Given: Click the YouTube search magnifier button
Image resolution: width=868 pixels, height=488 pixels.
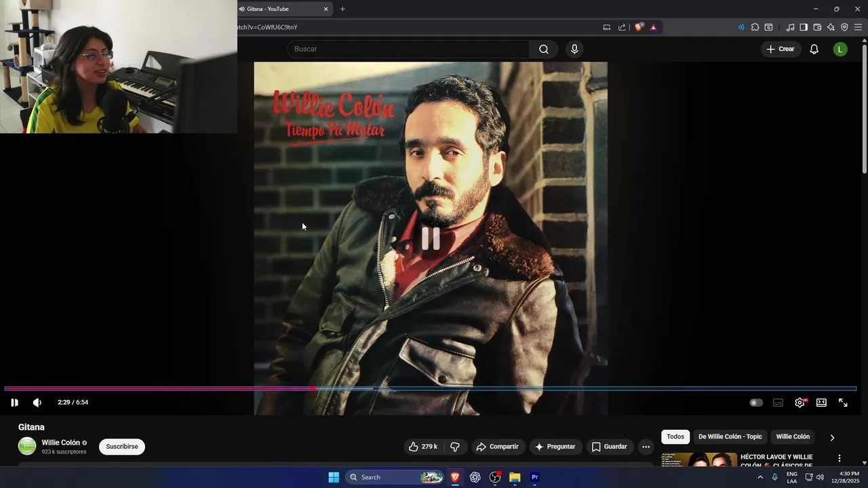Looking at the screenshot, I should tap(544, 49).
